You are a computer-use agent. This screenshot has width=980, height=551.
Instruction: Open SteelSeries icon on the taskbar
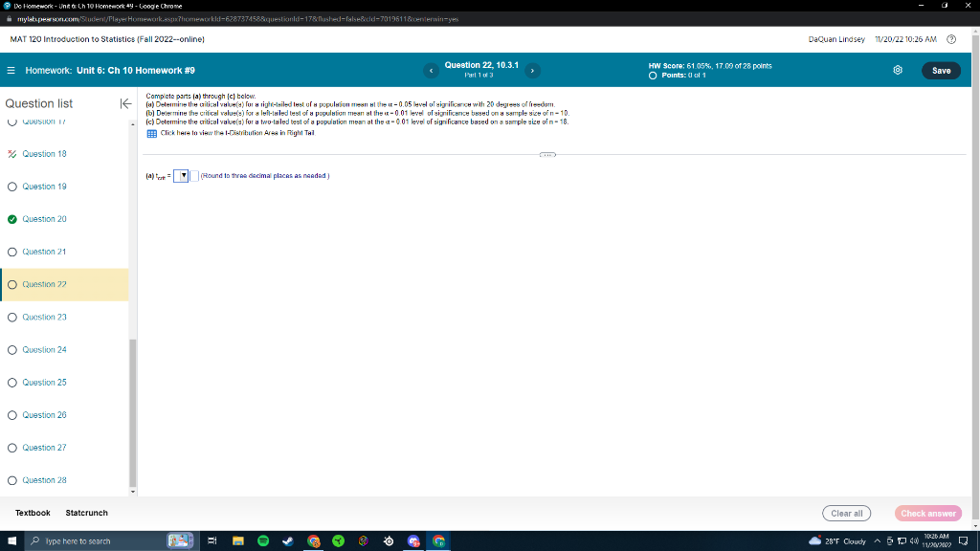tap(389, 541)
